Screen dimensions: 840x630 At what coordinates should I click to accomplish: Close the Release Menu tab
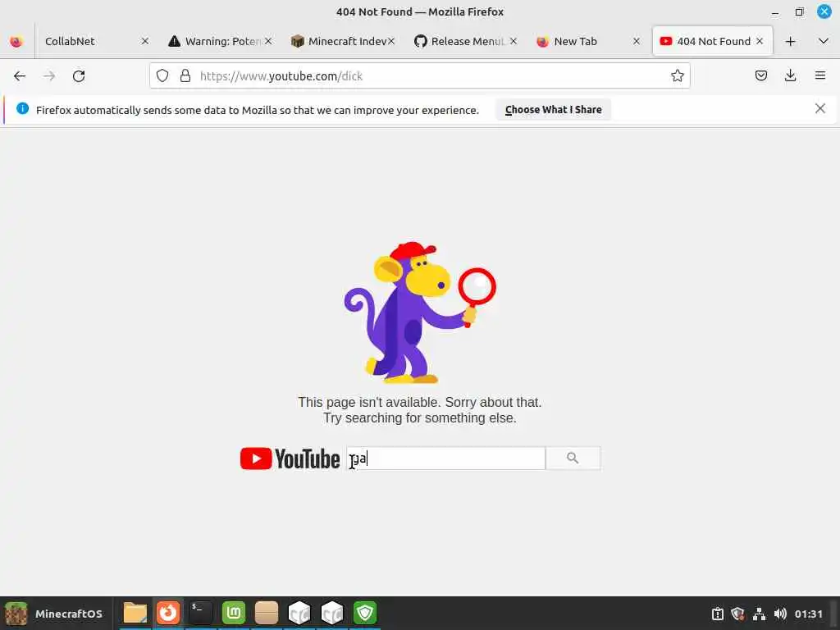coord(514,41)
